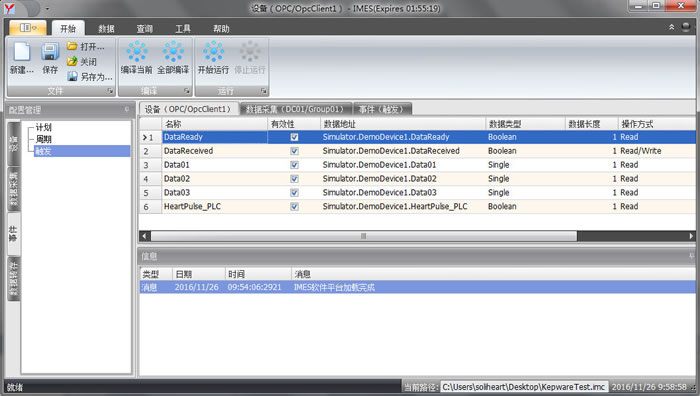Viewport: 700px width, 396px height.
Task: Run 编译当前 compile current icon
Action: pyautogui.click(x=137, y=52)
